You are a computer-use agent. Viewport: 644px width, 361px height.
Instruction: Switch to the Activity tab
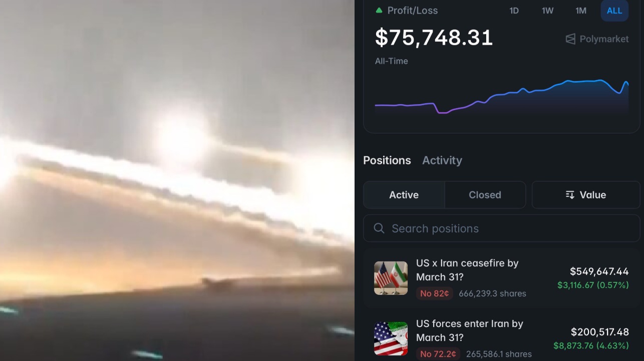click(x=442, y=160)
